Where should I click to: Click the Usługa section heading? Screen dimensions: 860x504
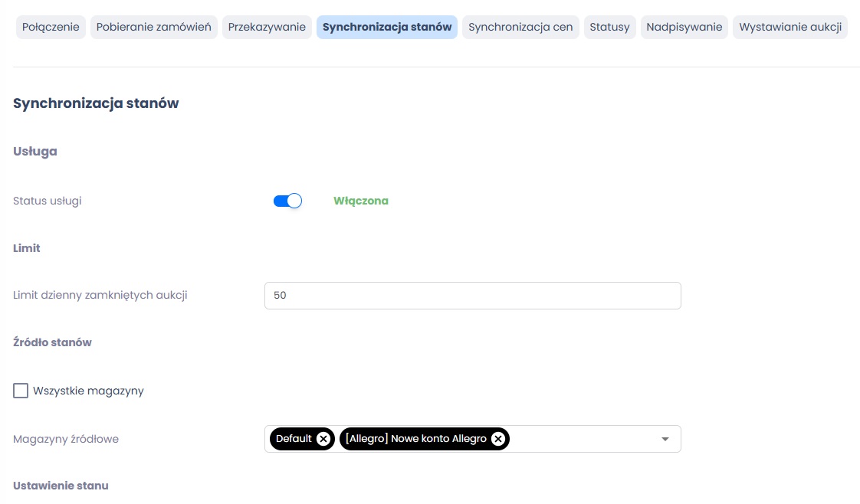click(35, 151)
